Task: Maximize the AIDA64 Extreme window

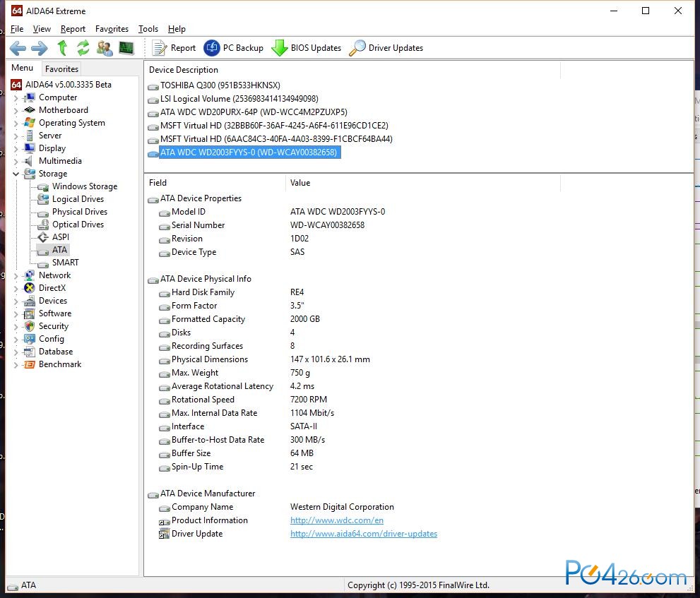Action: pos(646,11)
